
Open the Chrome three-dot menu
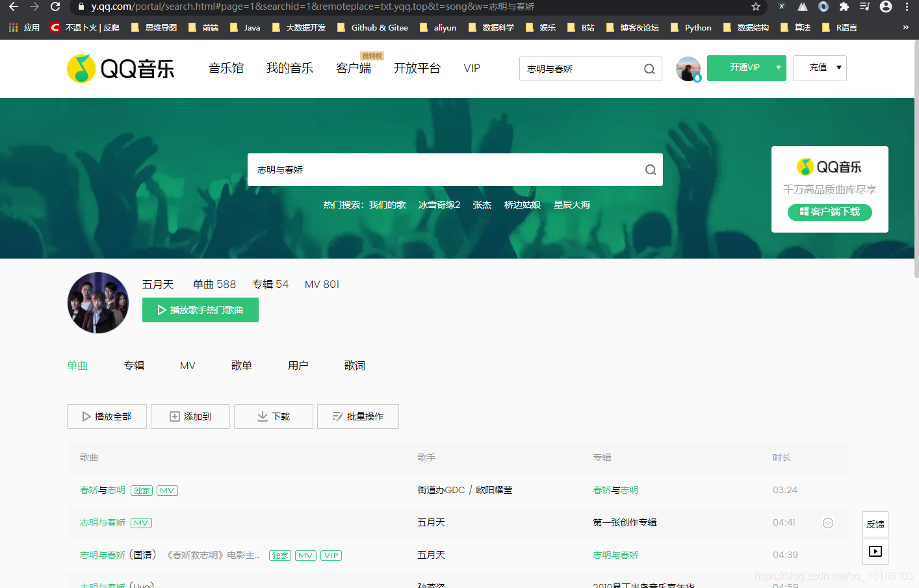pos(907,6)
